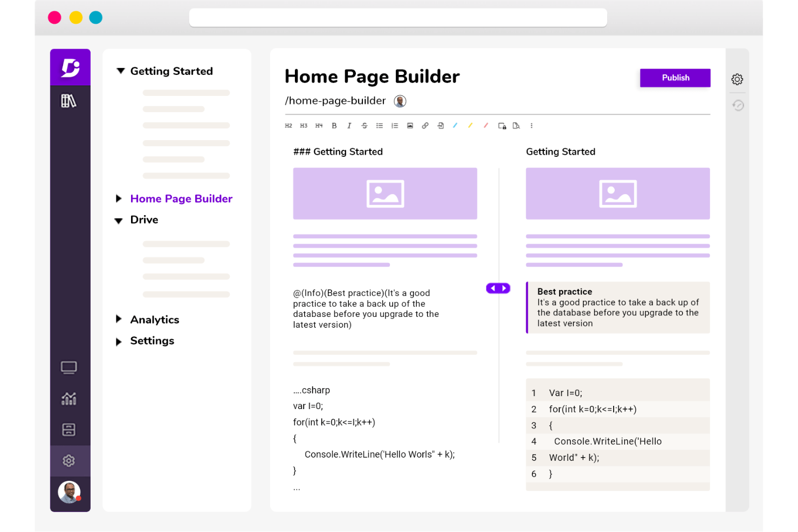798x532 pixels.
Task: Collapse the Getting Started section
Action: pos(120,71)
